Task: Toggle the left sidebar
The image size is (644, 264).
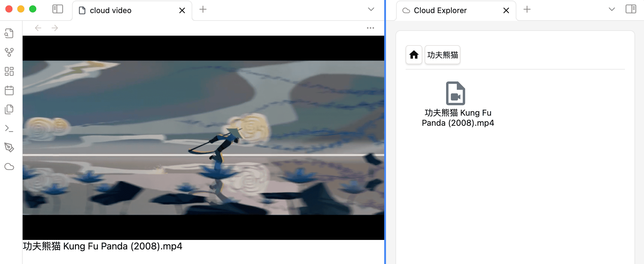Action: (x=57, y=9)
